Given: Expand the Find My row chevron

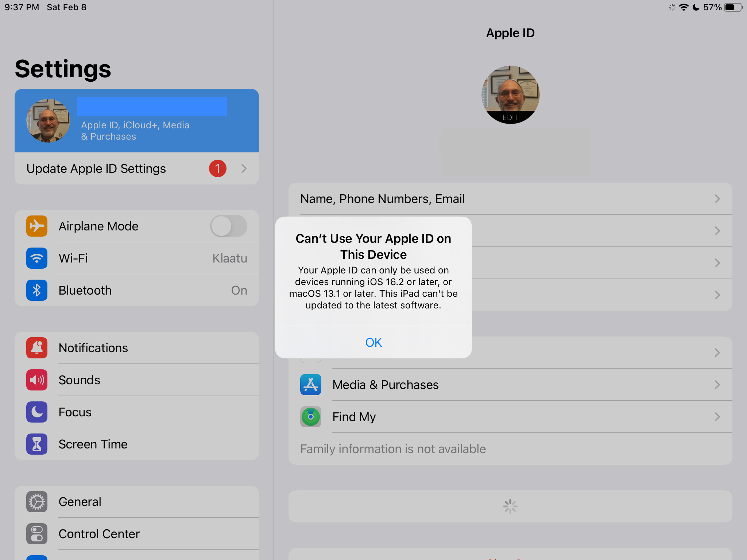Looking at the screenshot, I should (x=717, y=417).
